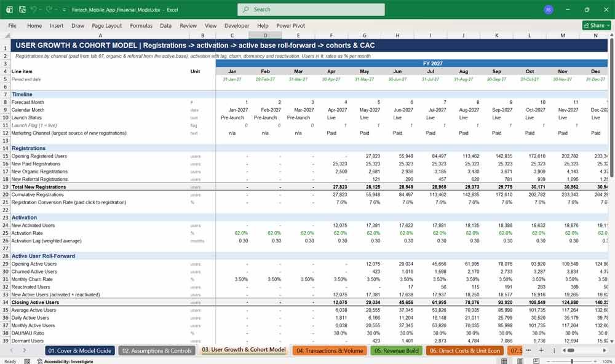The image size is (615, 364).
Task: Open the Formulas ribbon tab
Action: [x=141, y=25]
